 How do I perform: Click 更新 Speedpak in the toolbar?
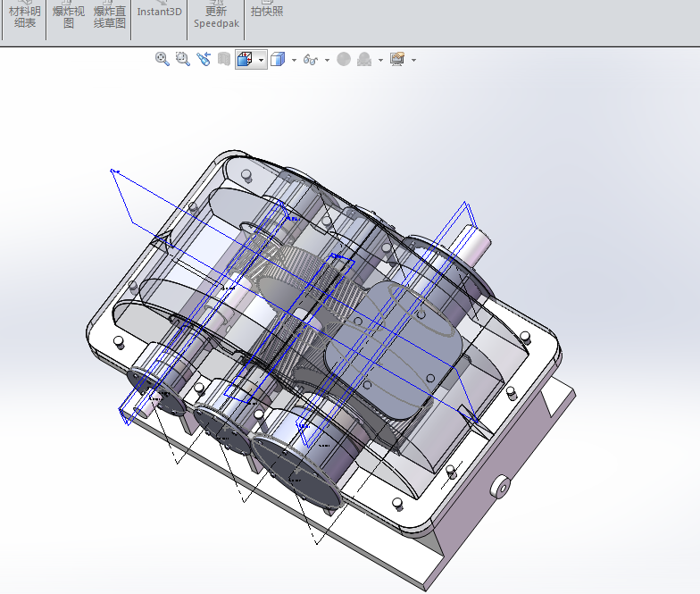pos(215,16)
